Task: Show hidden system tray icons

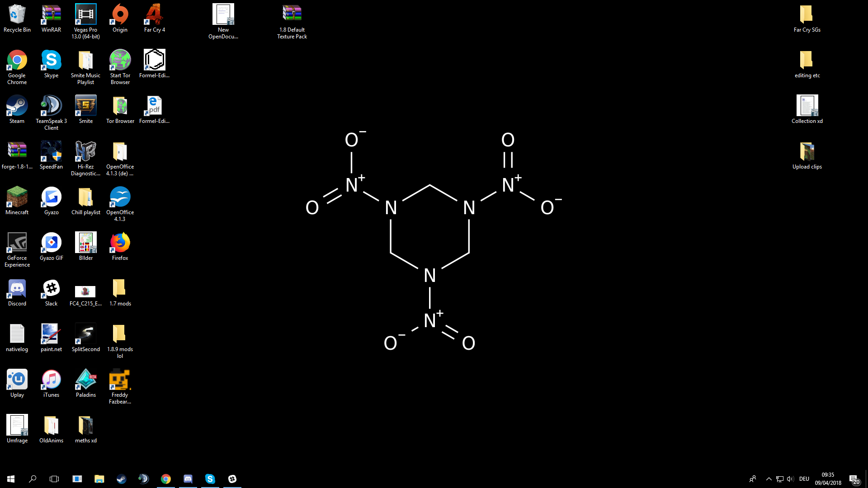Action: click(x=769, y=479)
